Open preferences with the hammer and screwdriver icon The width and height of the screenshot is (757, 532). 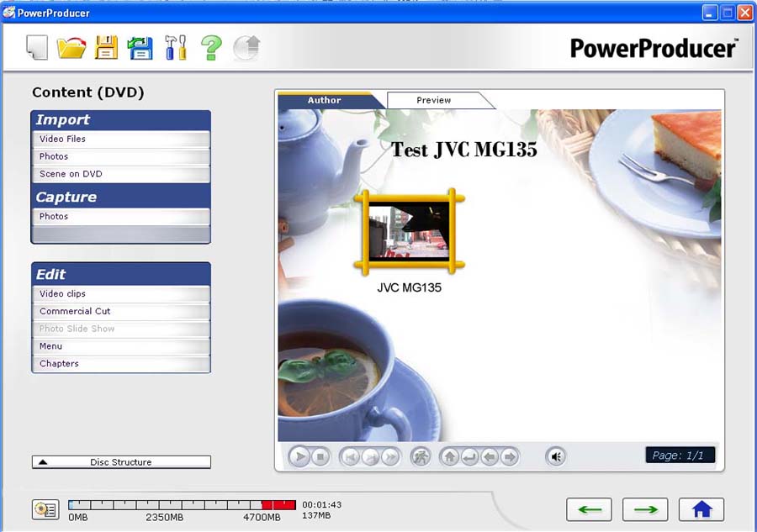coord(176,48)
